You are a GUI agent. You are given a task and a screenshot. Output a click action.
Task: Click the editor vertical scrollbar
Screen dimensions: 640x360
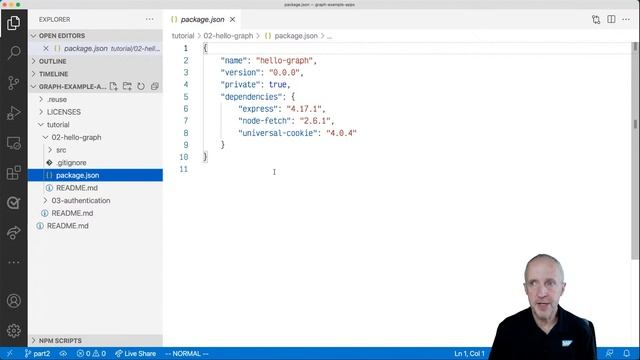point(635,151)
